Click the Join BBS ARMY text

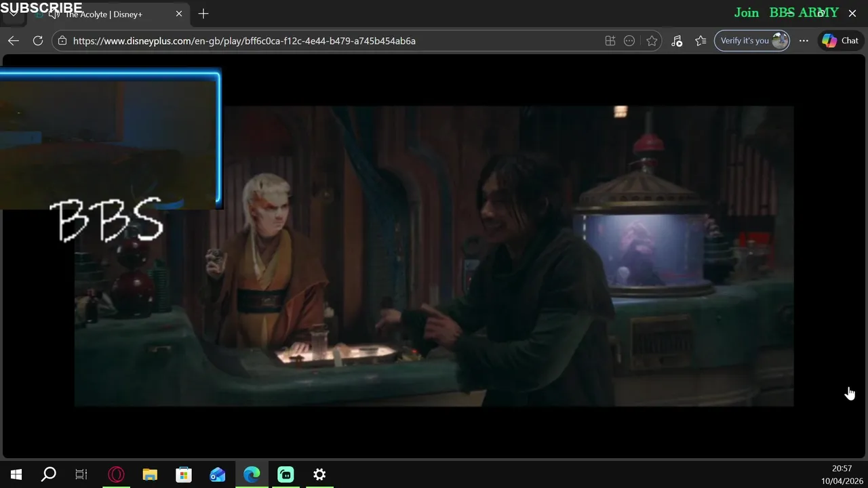(x=786, y=12)
